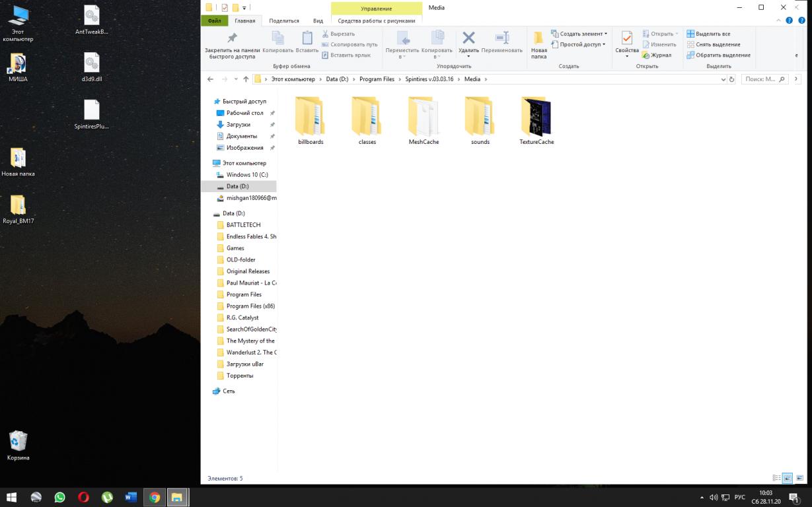This screenshot has width=812, height=507.
Task: Switch to large icons view in status bar
Action: point(788,478)
